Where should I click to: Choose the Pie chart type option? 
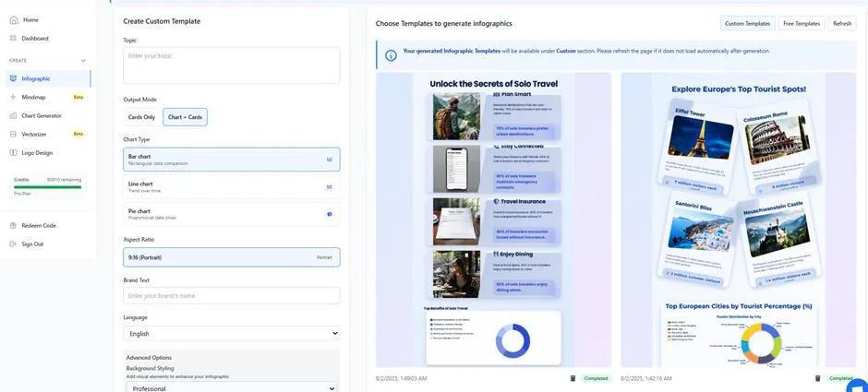[231, 214]
